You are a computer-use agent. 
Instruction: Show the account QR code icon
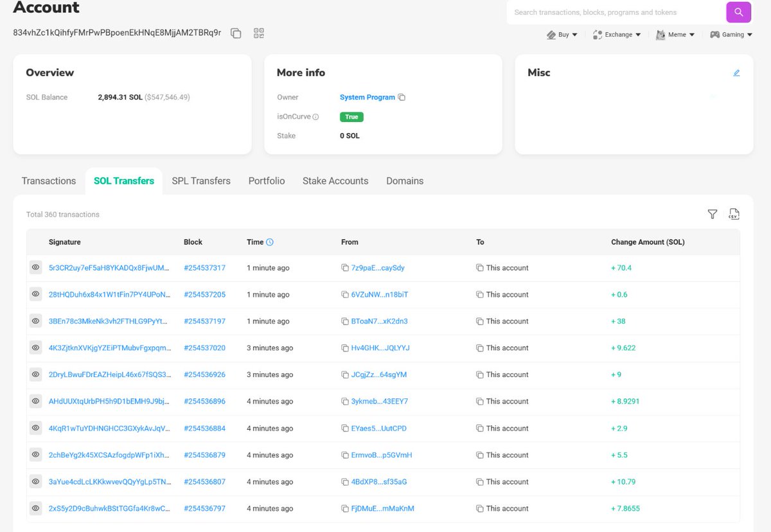tap(259, 33)
